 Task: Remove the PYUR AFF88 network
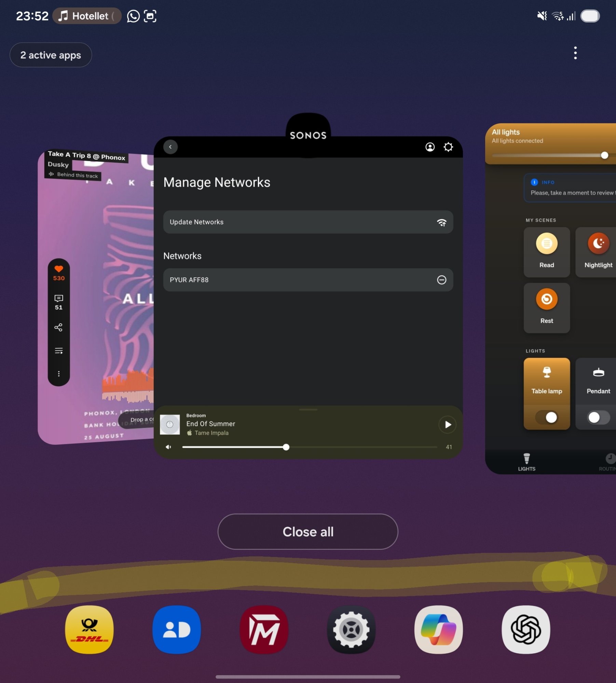(441, 280)
